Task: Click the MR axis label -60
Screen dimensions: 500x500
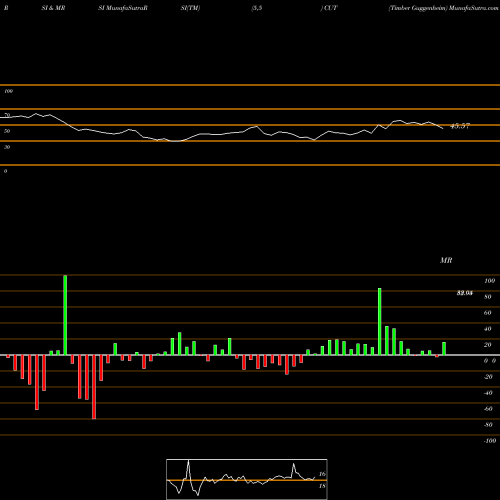Action: 488,409
